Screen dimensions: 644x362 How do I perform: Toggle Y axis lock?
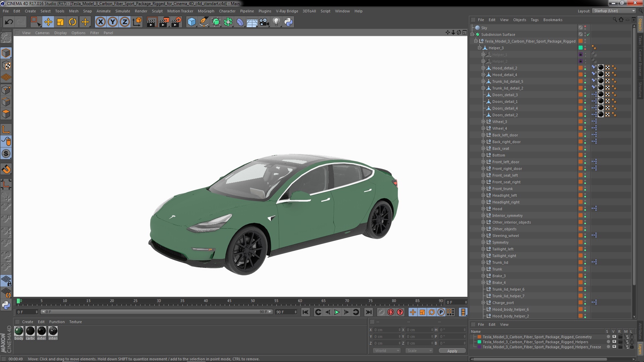(113, 22)
